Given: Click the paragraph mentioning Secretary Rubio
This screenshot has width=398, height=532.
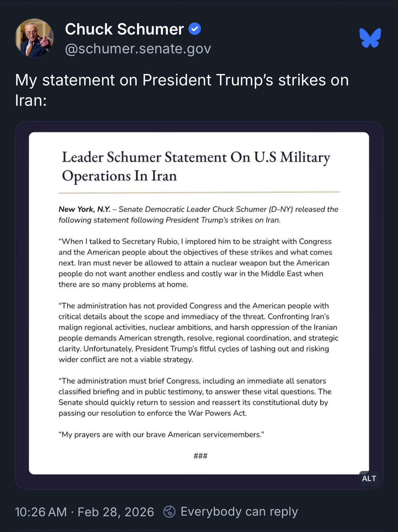Looking at the screenshot, I should pos(195,263).
